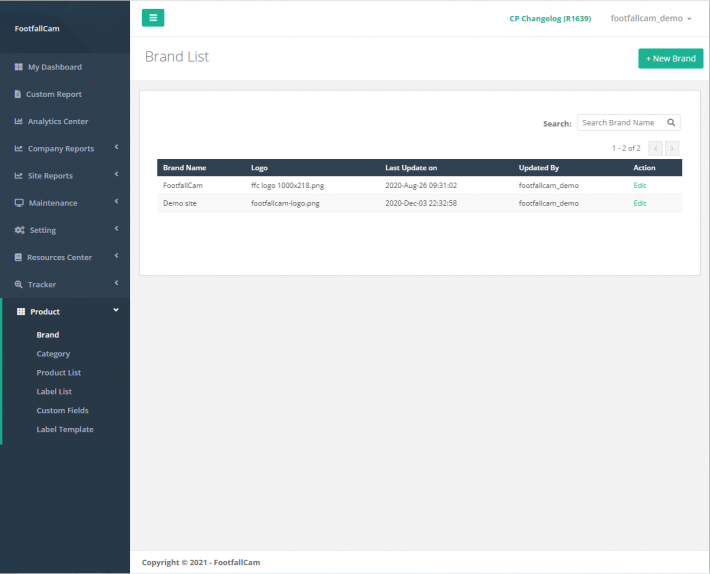Open Analytics Center menu item

tap(58, 121)
